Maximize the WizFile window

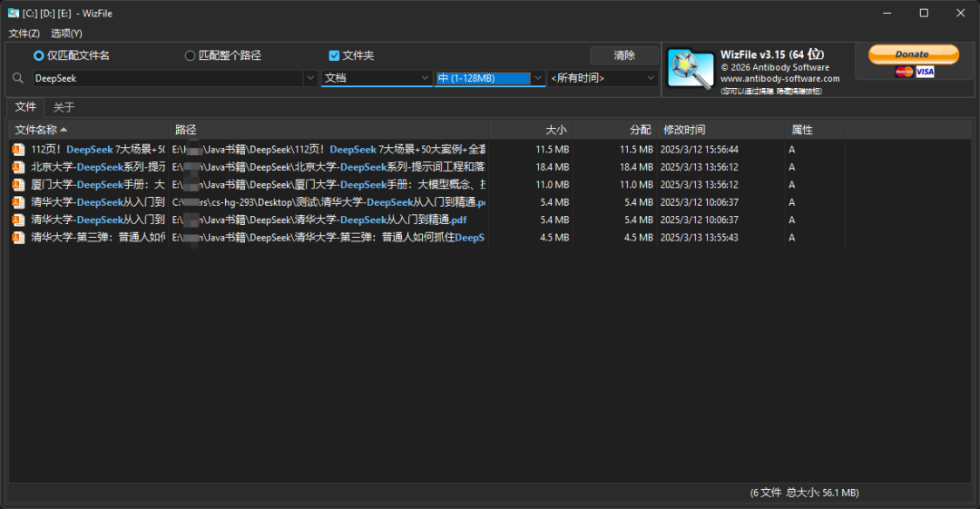point(924,13)
